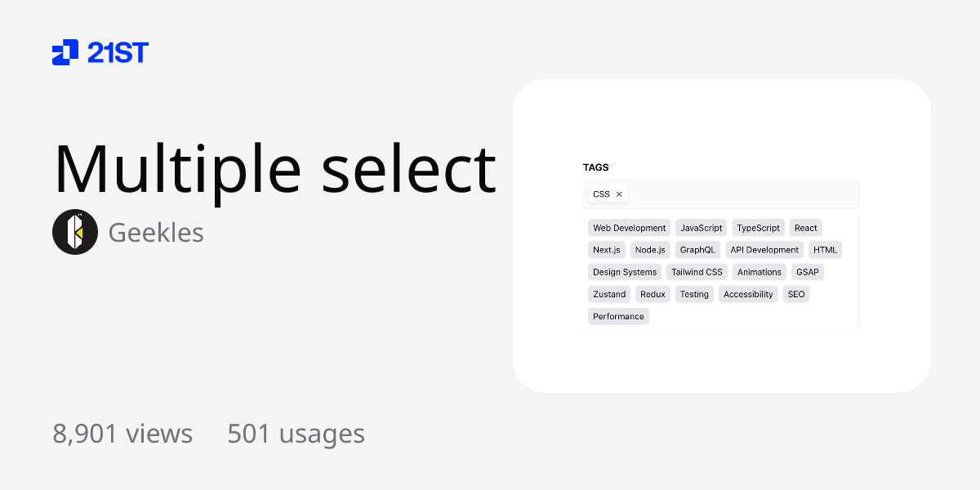
Task: Choose the API Development tag
Action: pos(764,250)
